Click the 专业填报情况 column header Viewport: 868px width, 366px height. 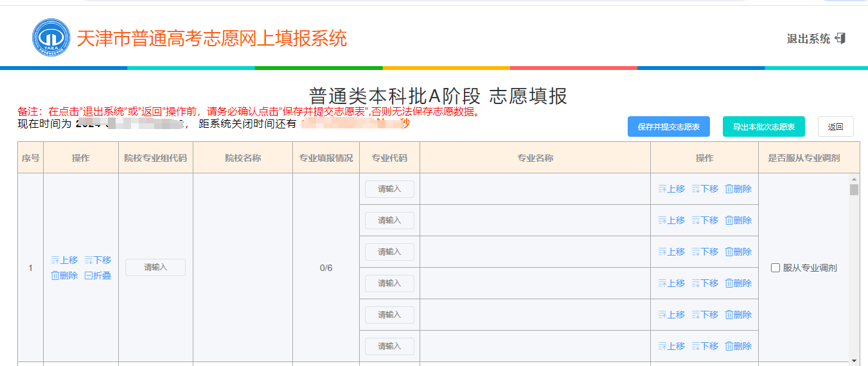[x=326, y=158]
